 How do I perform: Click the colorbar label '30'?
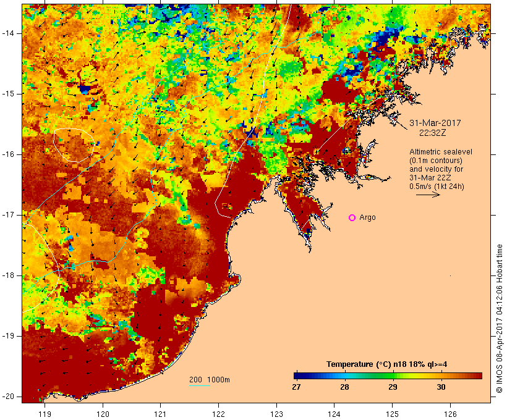[441, 387]
